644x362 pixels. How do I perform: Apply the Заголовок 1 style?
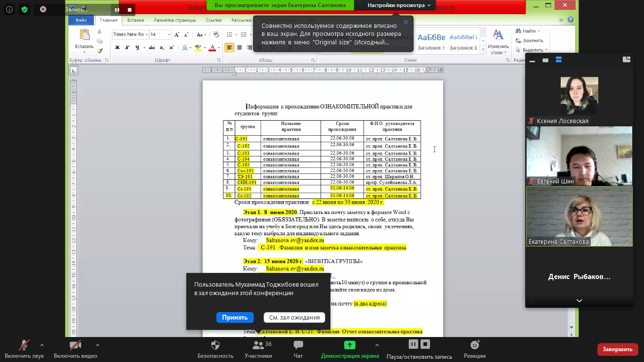point(431,41)
